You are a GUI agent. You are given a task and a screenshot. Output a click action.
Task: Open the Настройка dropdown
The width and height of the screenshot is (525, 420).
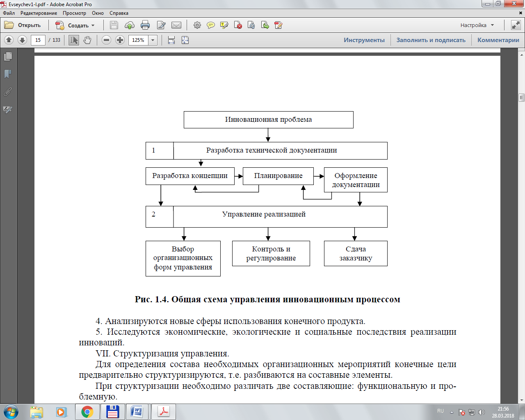tap(477, 25)
